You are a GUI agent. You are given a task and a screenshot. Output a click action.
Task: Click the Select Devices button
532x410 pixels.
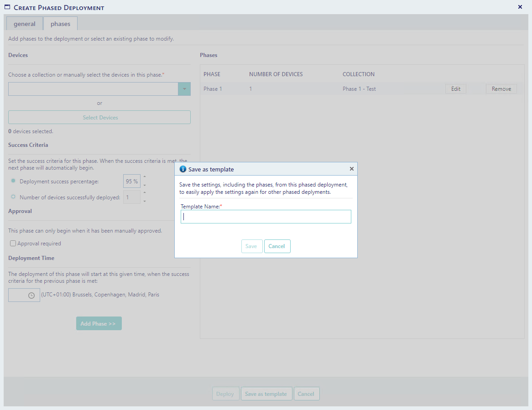tap(99, 117)
